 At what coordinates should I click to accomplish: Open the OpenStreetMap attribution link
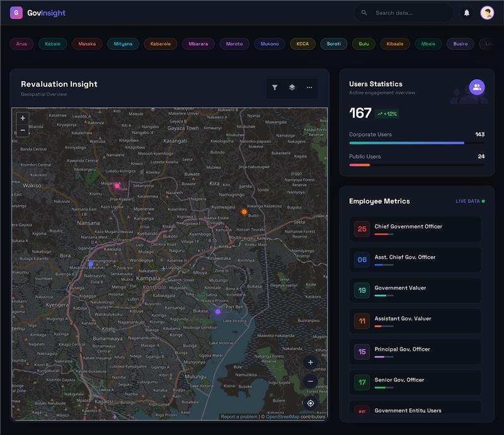pos(282,417)
